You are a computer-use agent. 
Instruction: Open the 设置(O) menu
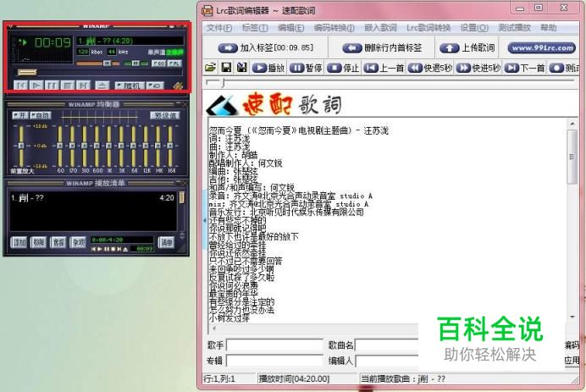(x=474, y=28)
